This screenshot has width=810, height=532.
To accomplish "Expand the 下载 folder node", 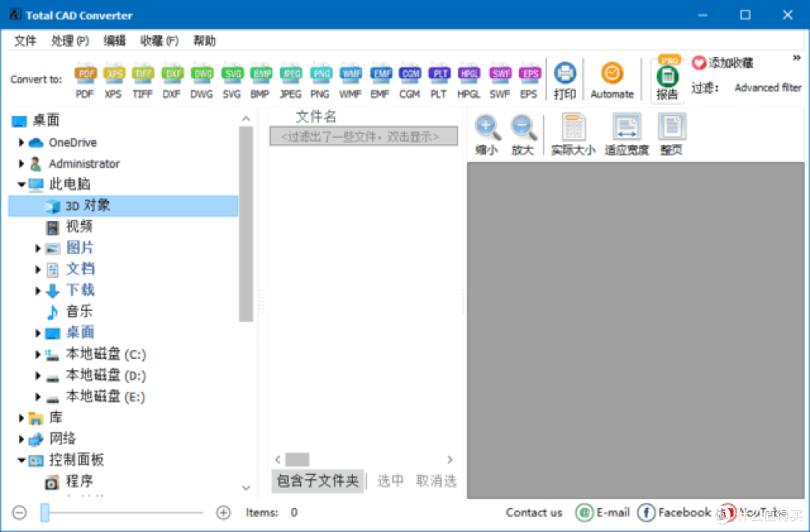I will [x=37, y=291].
